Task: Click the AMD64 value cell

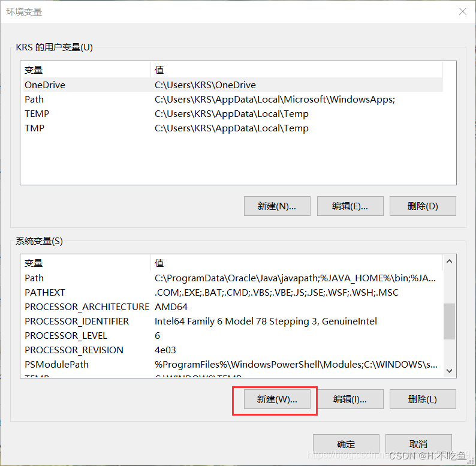Action: pyautogui.click(x=171, y=307)
